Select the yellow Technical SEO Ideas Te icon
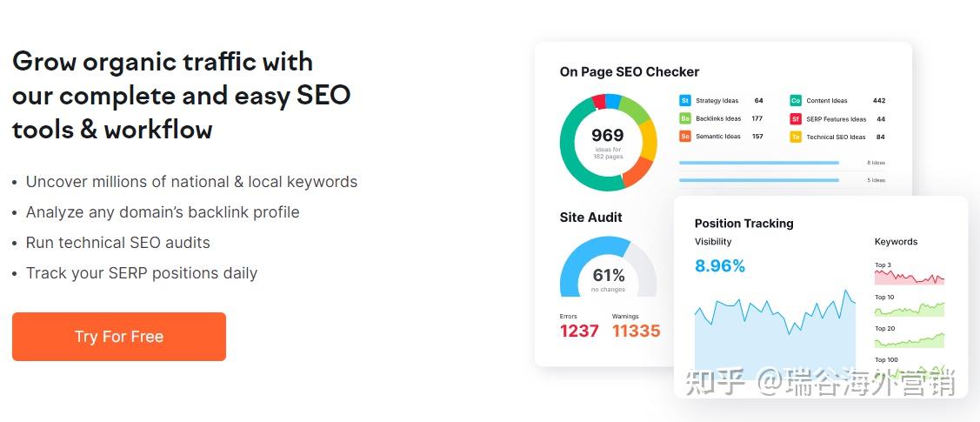This screenshot has width=980, height=422. click(796, 137)
